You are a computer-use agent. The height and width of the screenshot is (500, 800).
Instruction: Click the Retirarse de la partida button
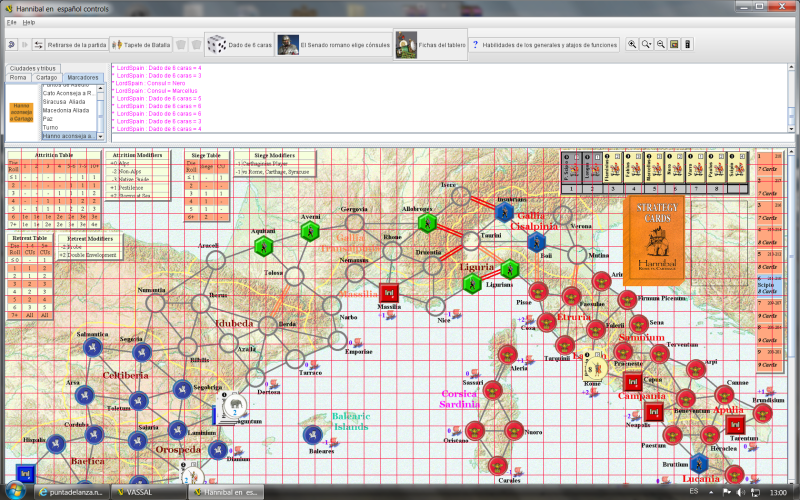tap(77, 45)
